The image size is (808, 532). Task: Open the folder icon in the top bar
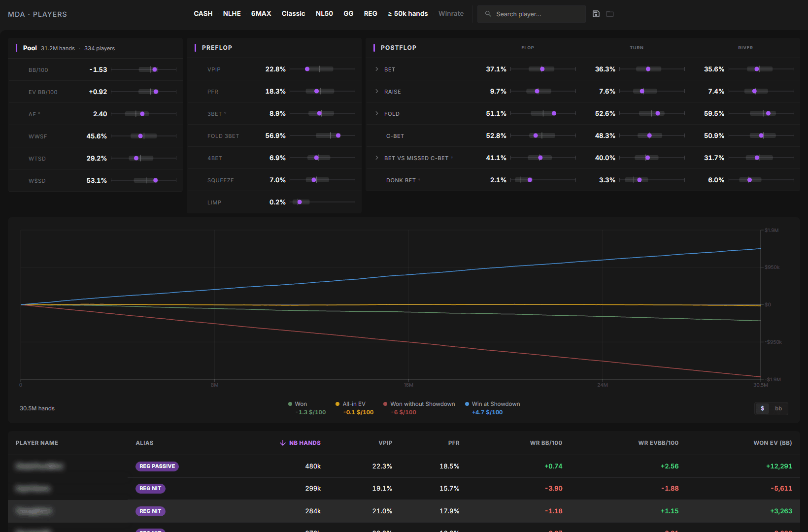pyautogui.click(x=610, y=14)
